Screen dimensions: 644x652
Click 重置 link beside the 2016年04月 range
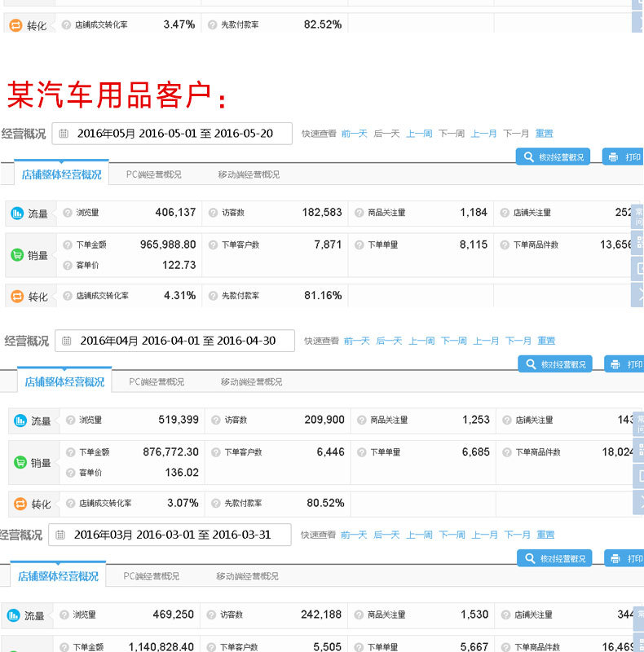click(546, 341)
